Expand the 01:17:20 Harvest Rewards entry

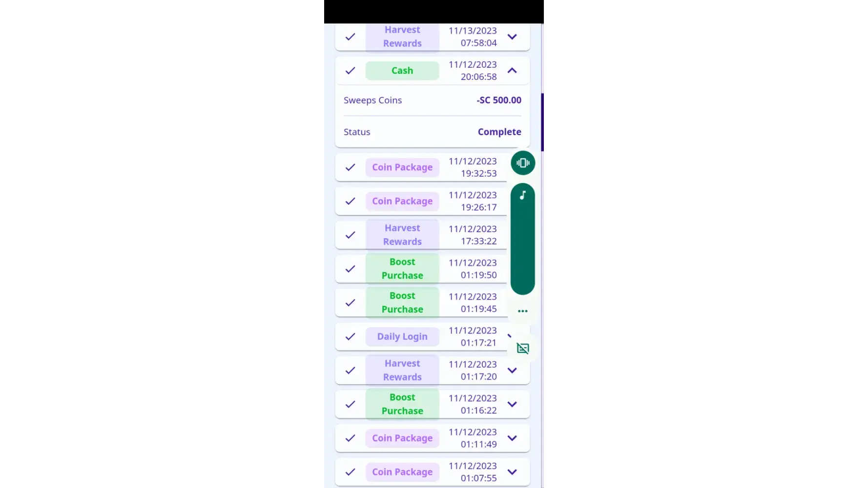click(x=512, y=370)
